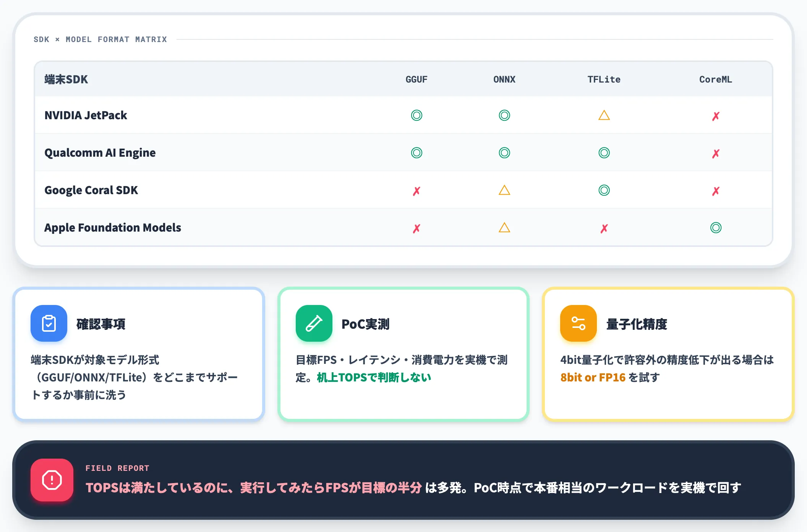Click the GGUF column header
807x532 pixels.
[x=416, y=79]
